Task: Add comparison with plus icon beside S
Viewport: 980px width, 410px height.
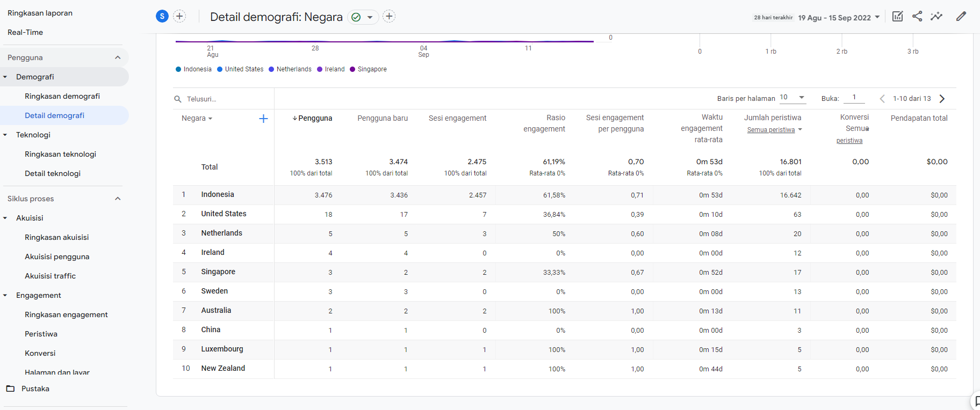Action: [x=179, y=16]
